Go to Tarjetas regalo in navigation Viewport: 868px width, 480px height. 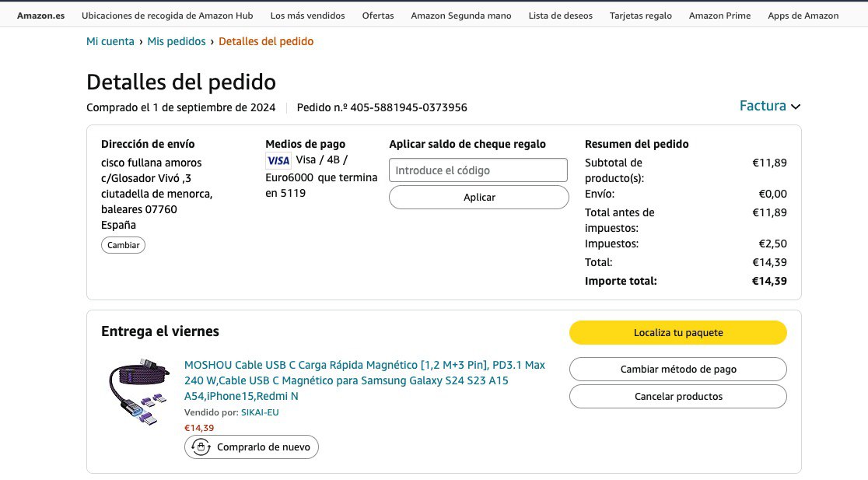click(641, 16)
